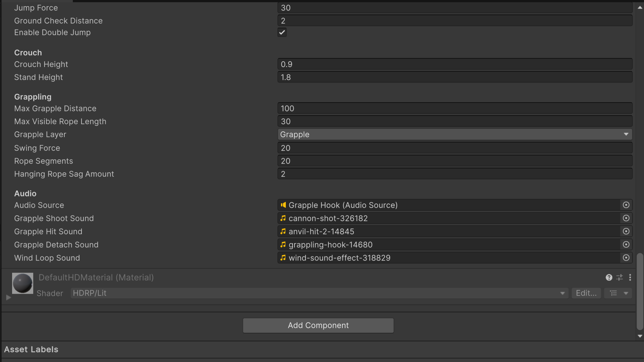Viewport: 644px width, 362px height.
Task: Click the Grapple Shoot Sound label
Action: point(54,218)
